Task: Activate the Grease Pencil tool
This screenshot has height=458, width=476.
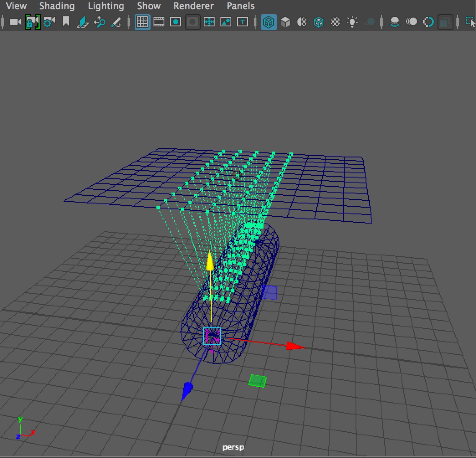Action: coord(116,22)
